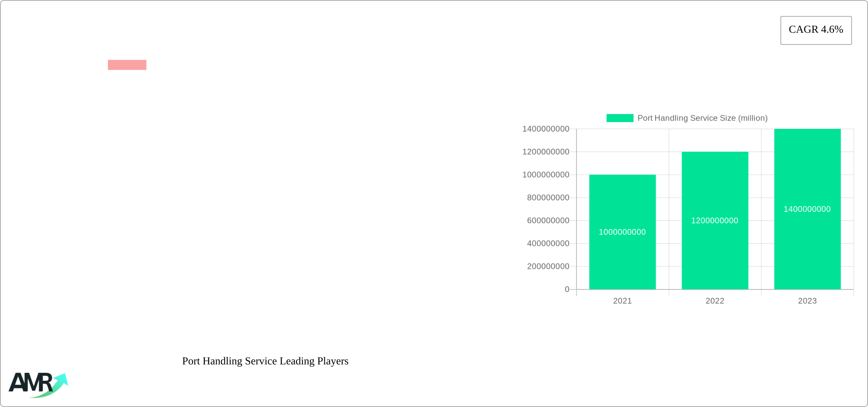The height and width of the screenshot is (407, 868).
Task: Toggle the Port Handling Service Size legend label
Action: [702, 118]
